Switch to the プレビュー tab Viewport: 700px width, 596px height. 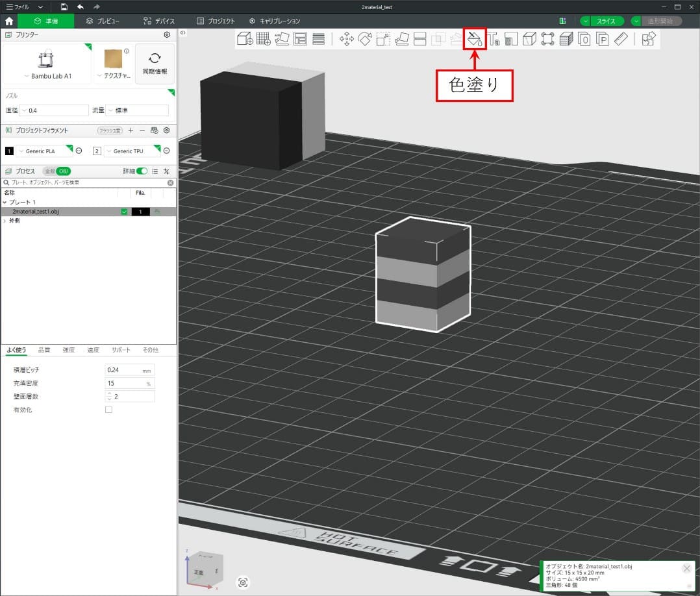click(103, 21)
